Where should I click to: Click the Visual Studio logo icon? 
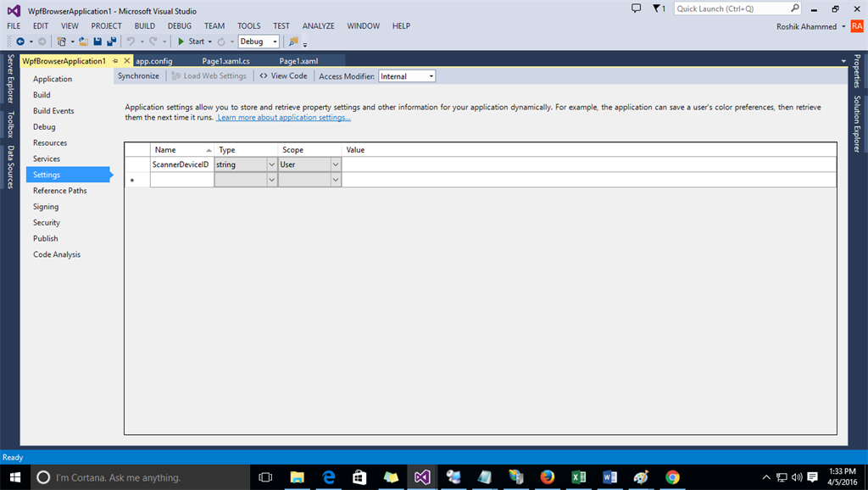pos(14,10)
